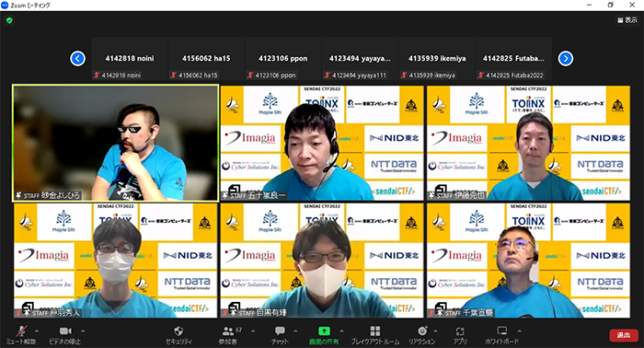Open the リアクション reactions icon

pos(422,331)
